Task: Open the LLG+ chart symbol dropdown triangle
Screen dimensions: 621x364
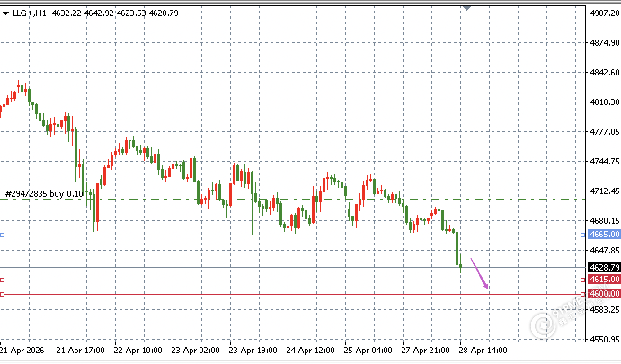Action: [6, 13]
